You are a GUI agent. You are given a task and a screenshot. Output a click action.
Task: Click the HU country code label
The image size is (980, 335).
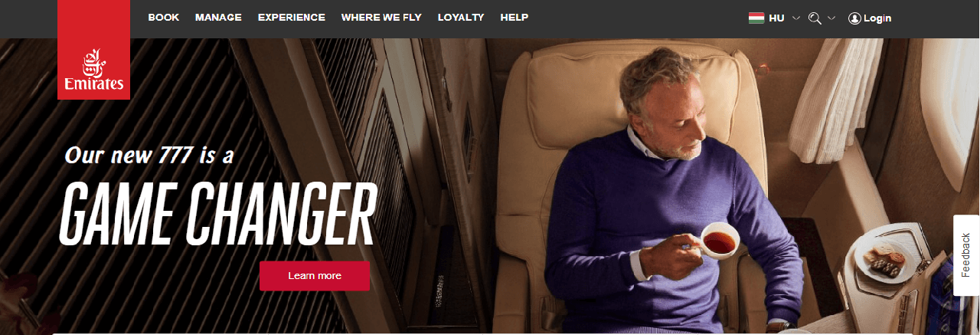point(776,18)
